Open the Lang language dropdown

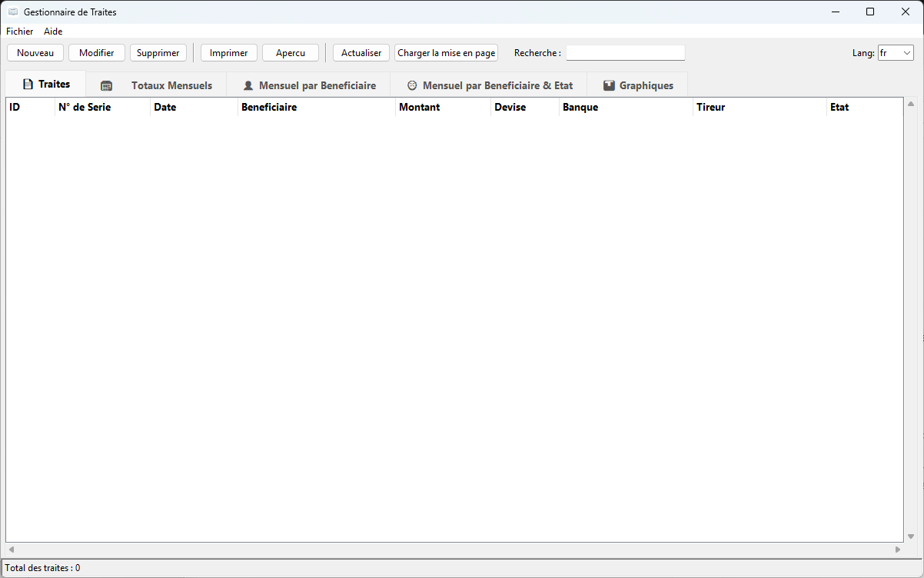(x=896, y=53)
